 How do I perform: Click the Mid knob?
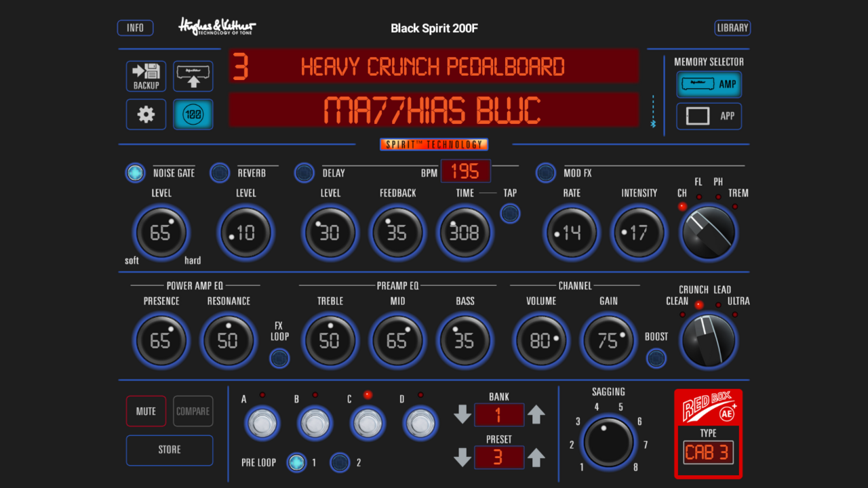click(397, 340)
